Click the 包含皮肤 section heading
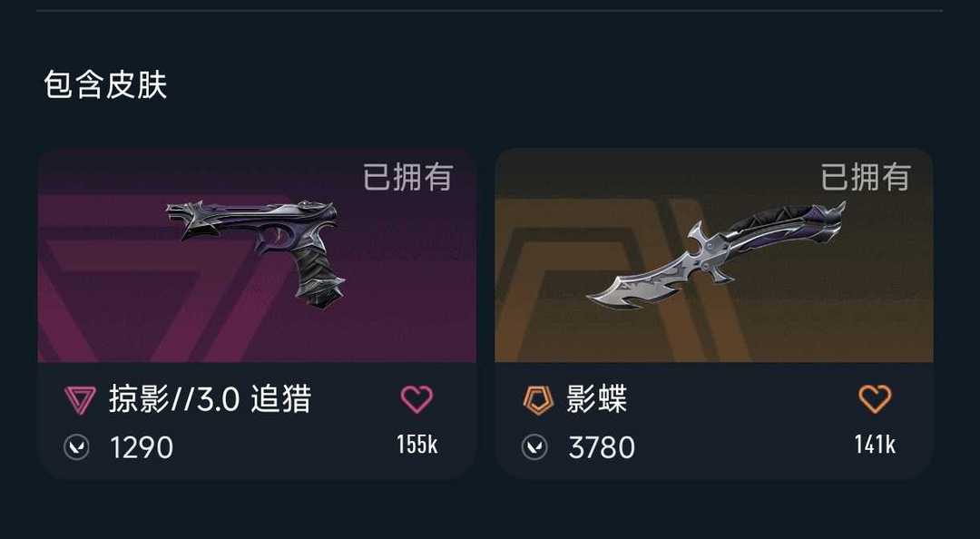The height and width of the screenshot is (539, 980). (105, 84)
